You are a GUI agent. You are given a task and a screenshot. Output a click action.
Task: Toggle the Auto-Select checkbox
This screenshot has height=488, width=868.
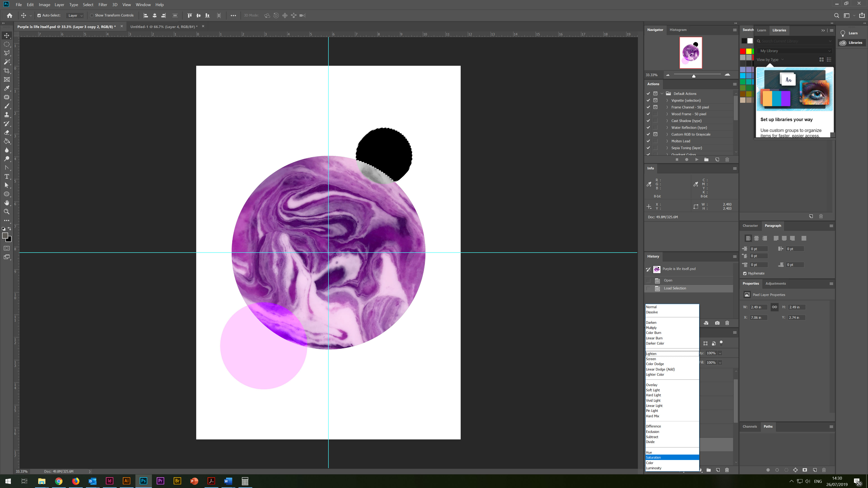(x=39, y=16)
